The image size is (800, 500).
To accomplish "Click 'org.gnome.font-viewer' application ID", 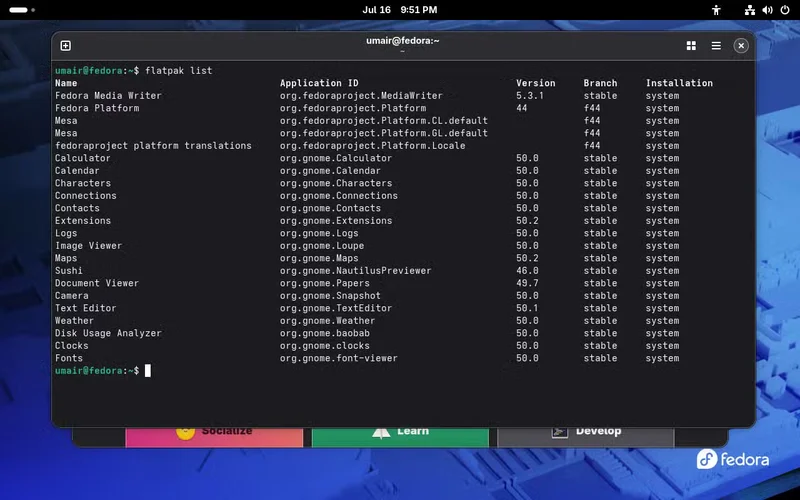I will coord(339,358).
